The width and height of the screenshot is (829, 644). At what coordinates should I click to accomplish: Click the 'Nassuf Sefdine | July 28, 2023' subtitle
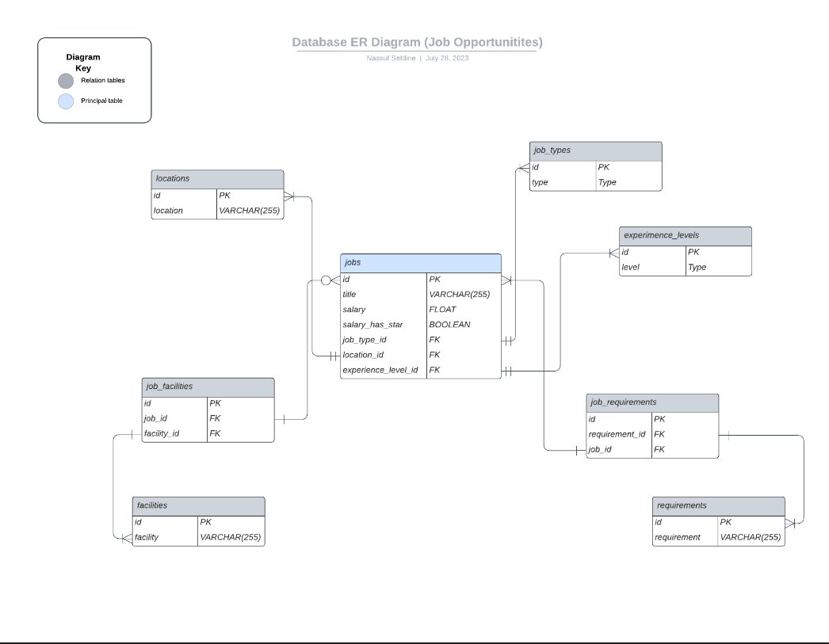click(417, 58)
